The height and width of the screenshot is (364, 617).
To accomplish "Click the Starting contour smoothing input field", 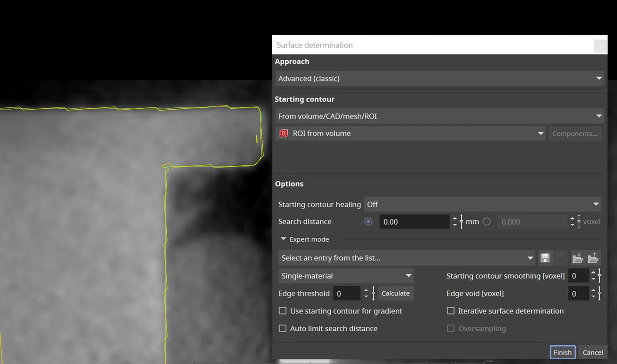I will pyautogui.click(x=578, y=276).
